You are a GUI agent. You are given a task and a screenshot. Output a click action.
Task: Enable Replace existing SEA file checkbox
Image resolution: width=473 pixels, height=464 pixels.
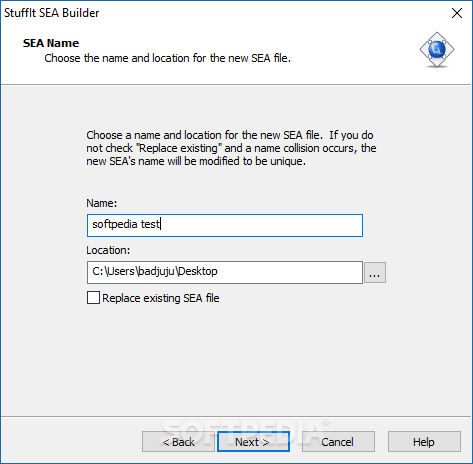pos(93,298)
